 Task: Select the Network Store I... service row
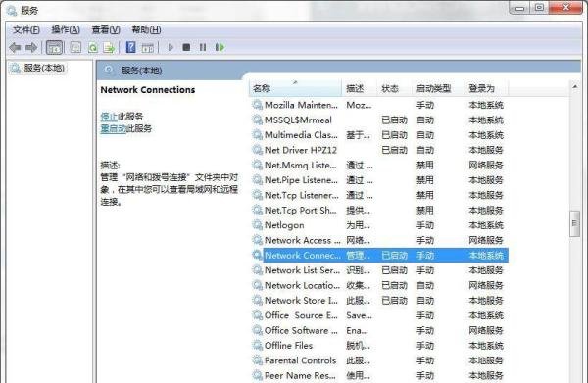point(378,300)
